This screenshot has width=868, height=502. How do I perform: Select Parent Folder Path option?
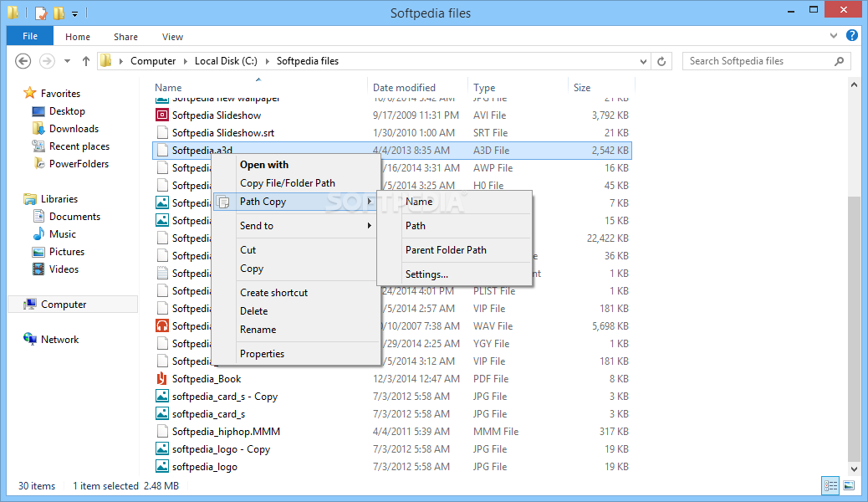446,250
